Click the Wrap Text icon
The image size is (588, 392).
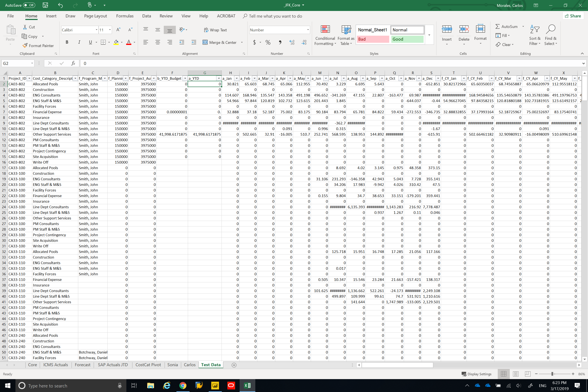pos(206,30)
